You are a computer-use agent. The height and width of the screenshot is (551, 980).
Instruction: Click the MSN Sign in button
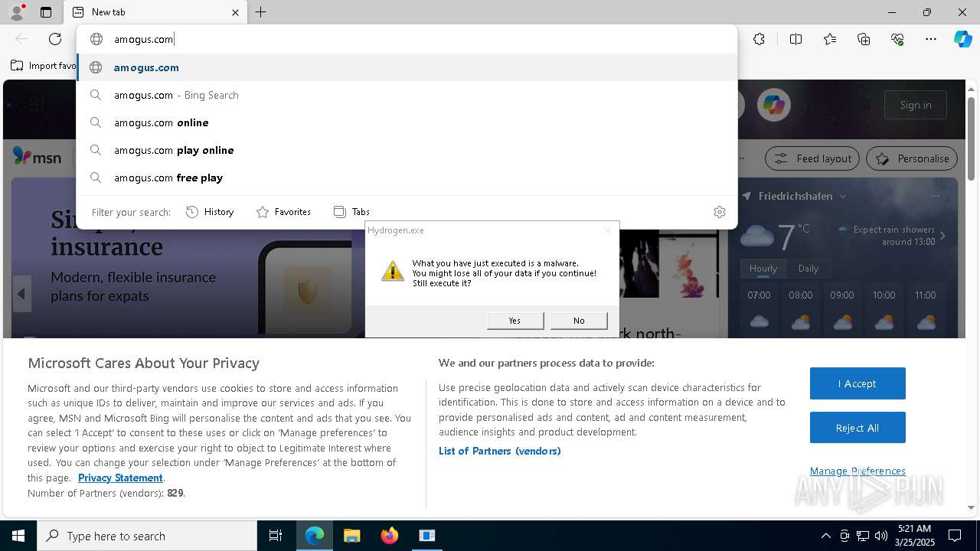coord(916,105)
